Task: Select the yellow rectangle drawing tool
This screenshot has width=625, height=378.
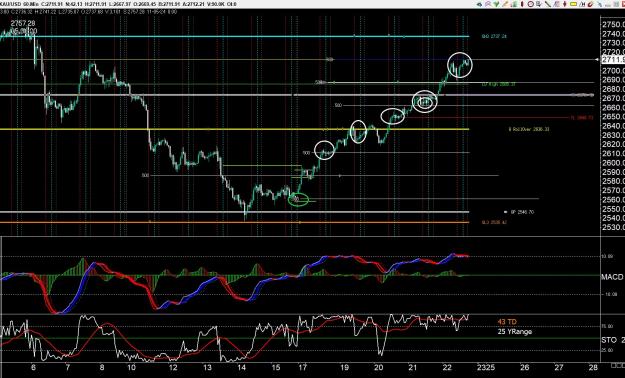Action: (x=573, y=4)
